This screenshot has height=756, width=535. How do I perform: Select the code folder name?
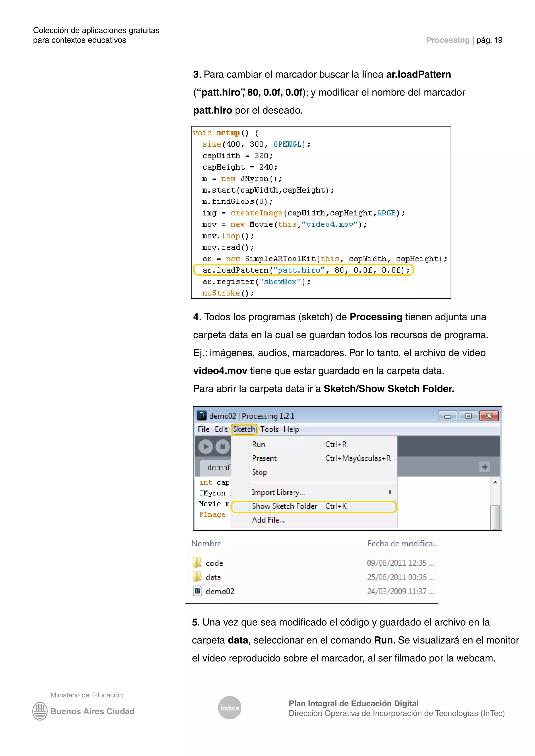pos(214,563)
